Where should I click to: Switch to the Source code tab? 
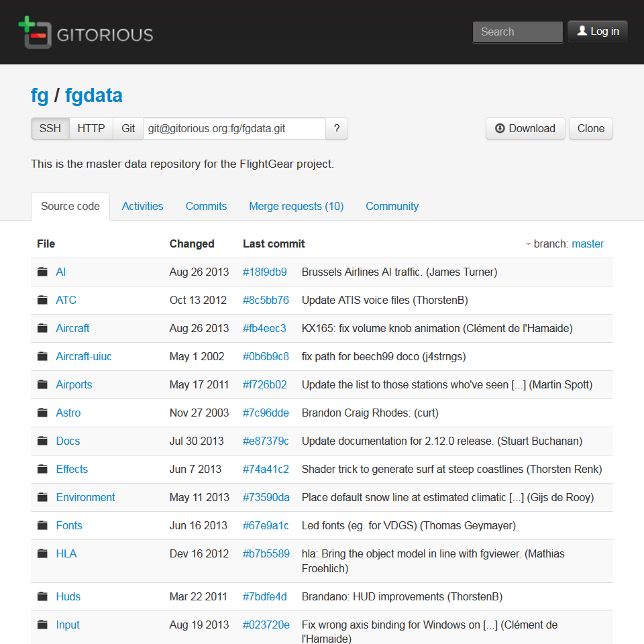click(70, 206)
